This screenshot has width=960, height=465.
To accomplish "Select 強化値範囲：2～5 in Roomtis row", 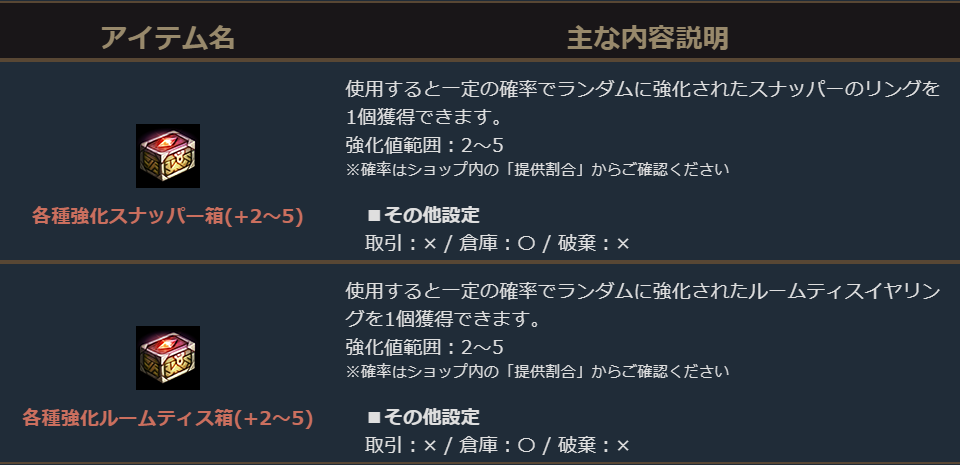I will point(424,347).
